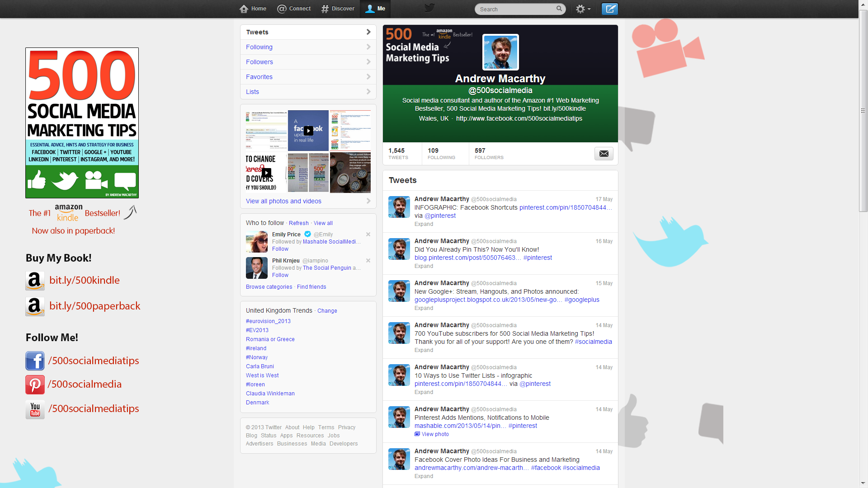Click the Developers footer link

click(344, 444)
